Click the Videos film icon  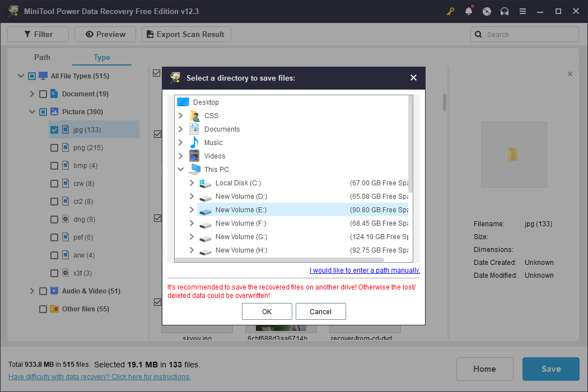coord(194,156)
